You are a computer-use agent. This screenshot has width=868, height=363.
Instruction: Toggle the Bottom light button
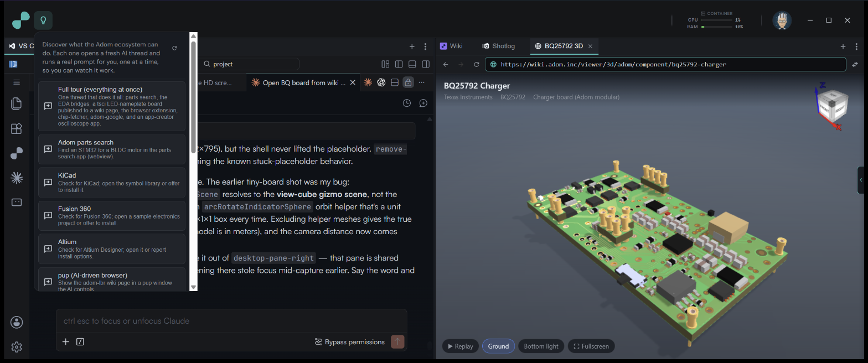point(541,346)
